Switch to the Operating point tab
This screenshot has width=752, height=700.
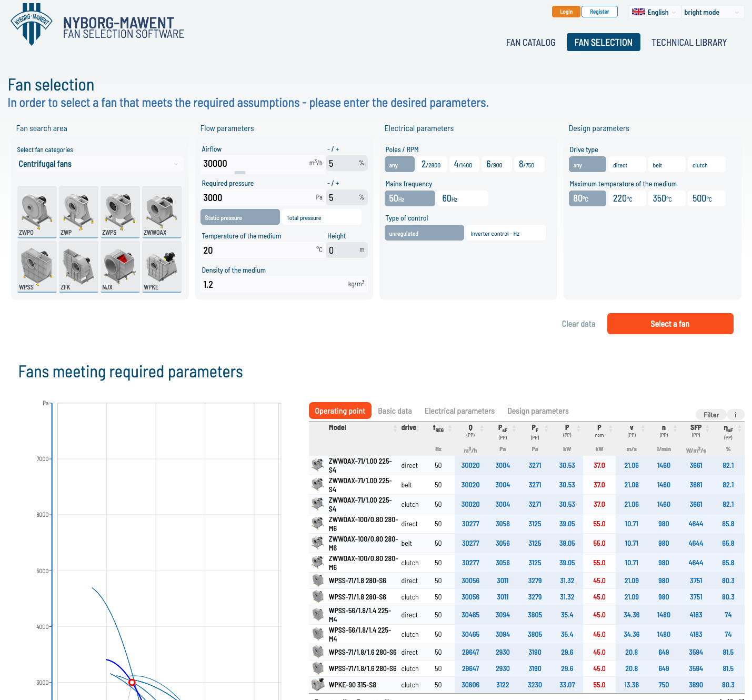pyautogui.click(x=340, y=411)
